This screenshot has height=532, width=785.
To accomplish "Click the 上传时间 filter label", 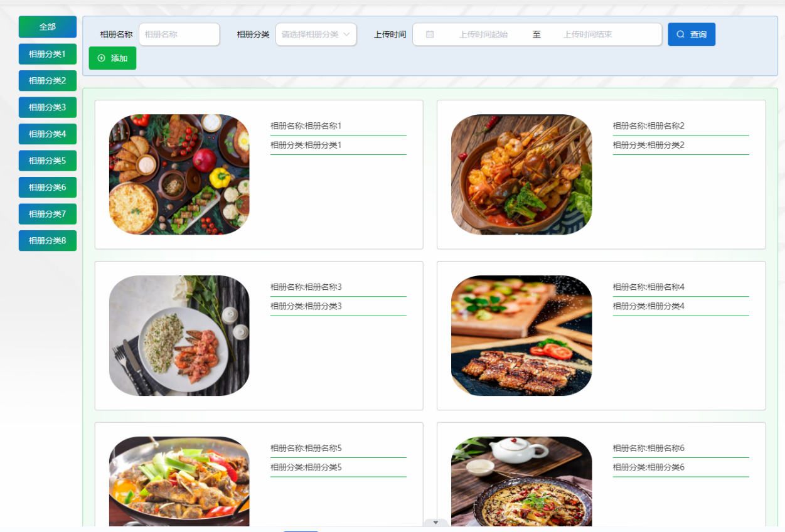I will 390,35.
